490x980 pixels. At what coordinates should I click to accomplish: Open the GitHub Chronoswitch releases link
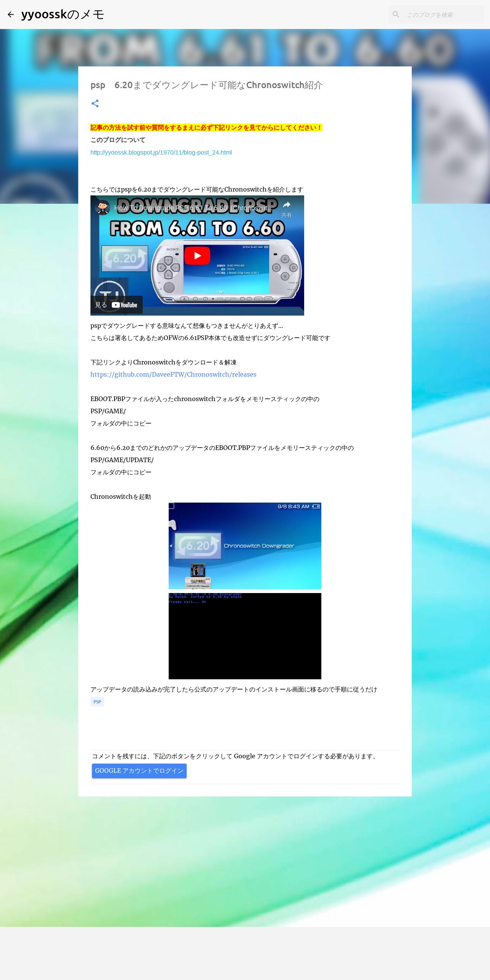(173, 374)
